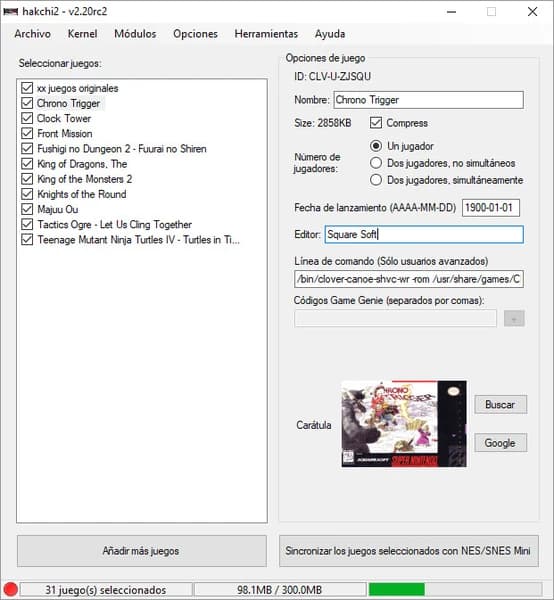
Task: Minimize the hakchi2 window
Action: point(451,12)
